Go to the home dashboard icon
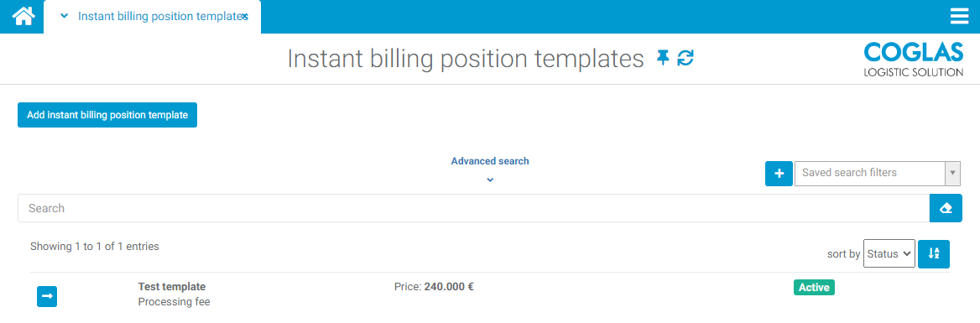The image size is (980, 323). click(x=23, y=16)
